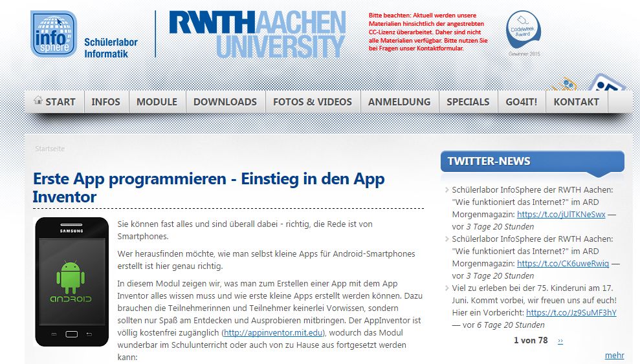This screenshot has height=364, width=640.
Task: Open the DOWNLOADS menu item
Action: tap(225, 102)
